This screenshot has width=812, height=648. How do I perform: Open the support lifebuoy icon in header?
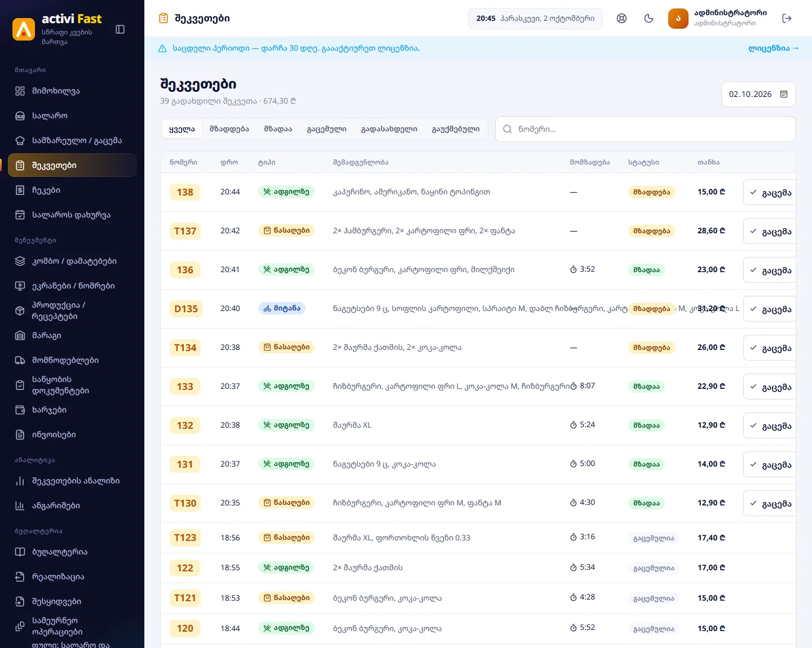621,19
